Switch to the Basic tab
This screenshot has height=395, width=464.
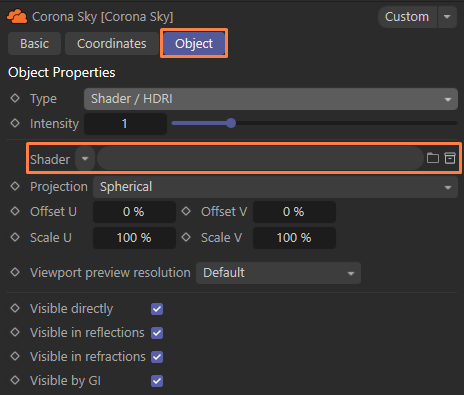coord(34,44)
